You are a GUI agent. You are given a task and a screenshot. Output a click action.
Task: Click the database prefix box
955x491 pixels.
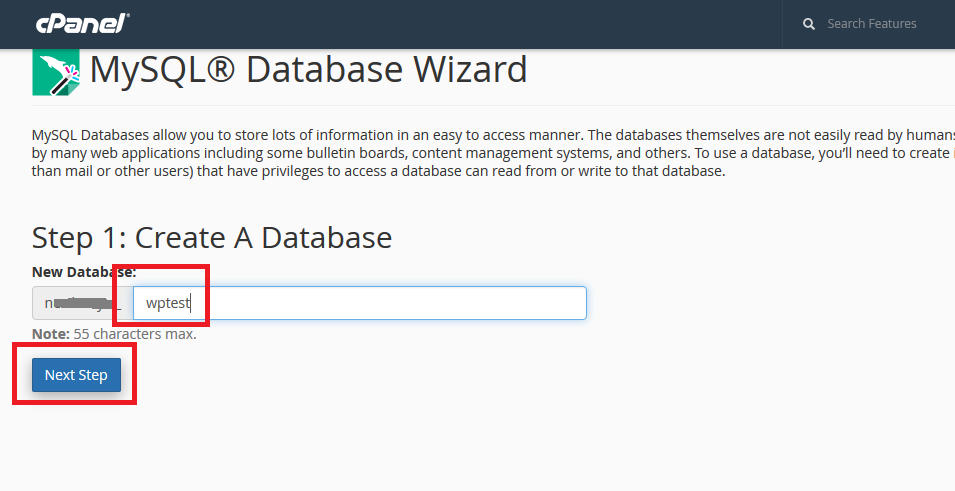click(82, 303)
